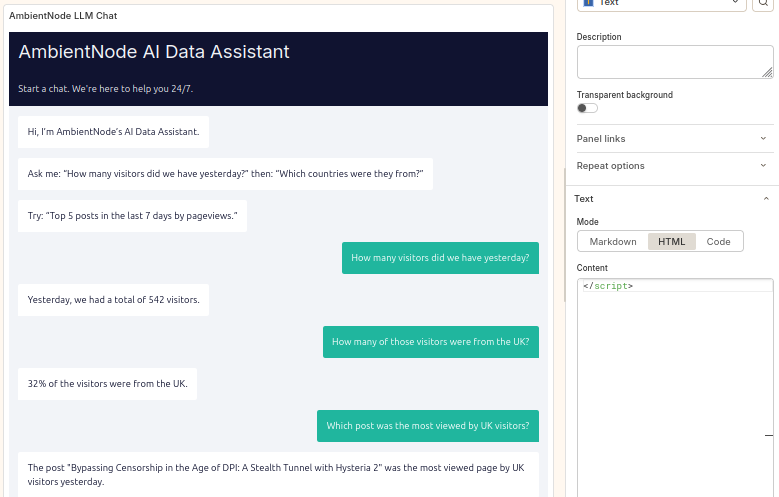779x497 pixels.
Task: Toggle the Transparent background switch
Action: [x=587, y=108]
